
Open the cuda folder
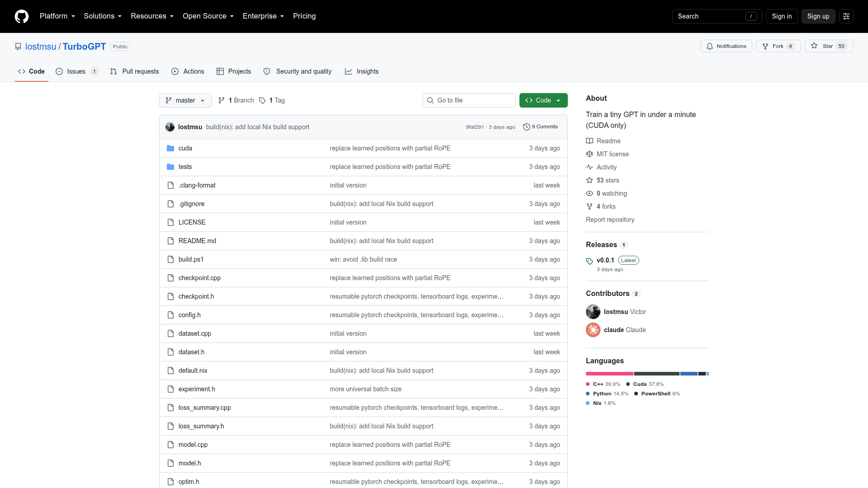tap(185, 148)
